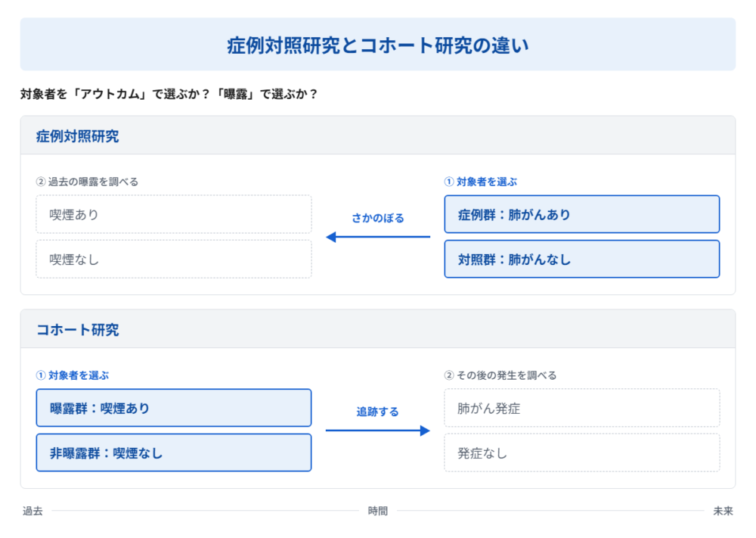
Task: Select the 非曝露群：喫煙なし box
Action: click(x=174, y=452)
